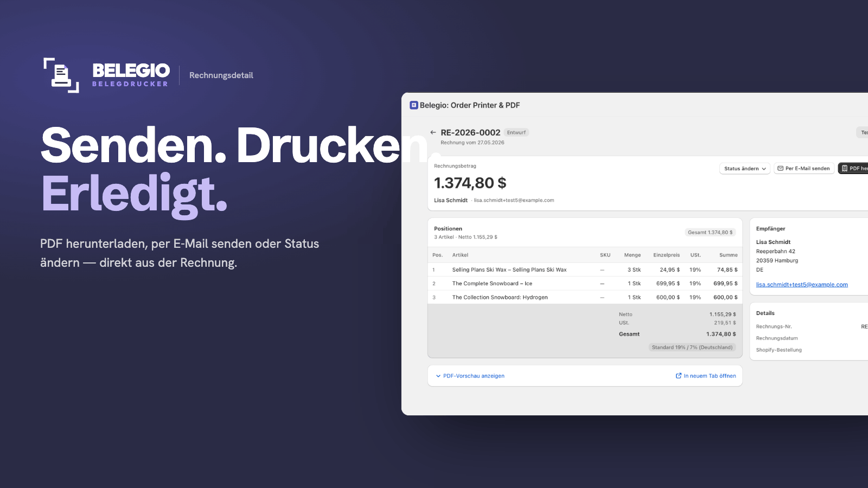
Task: Select The Collection Snowboard: Hydrogen row
Action: [x=585, y=297]
